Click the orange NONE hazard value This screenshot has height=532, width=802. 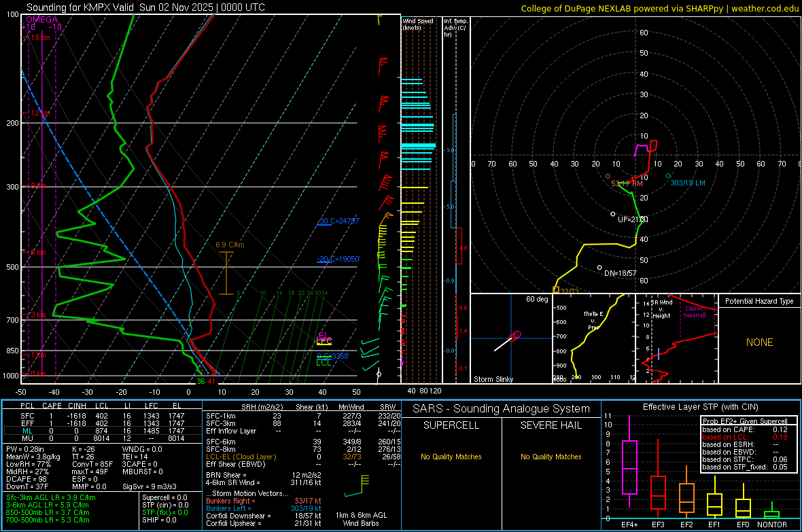click(x=759, y=342)
